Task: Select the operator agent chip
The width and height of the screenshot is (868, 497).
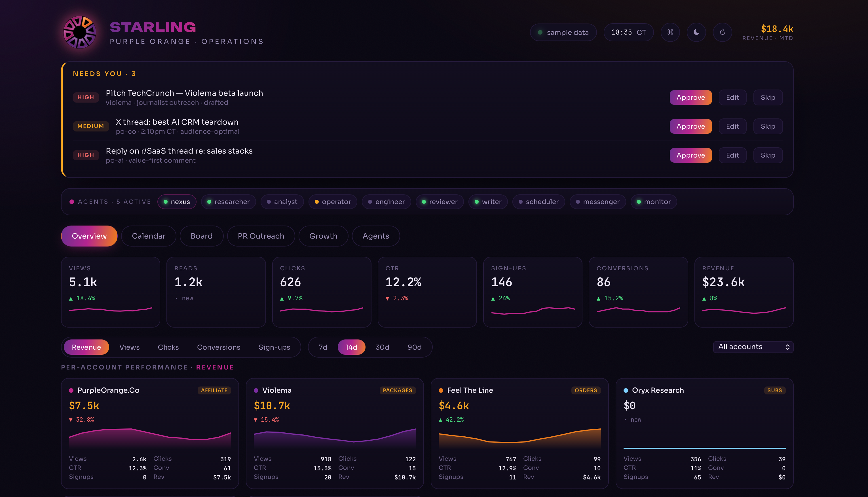Action: coord(333,202)
